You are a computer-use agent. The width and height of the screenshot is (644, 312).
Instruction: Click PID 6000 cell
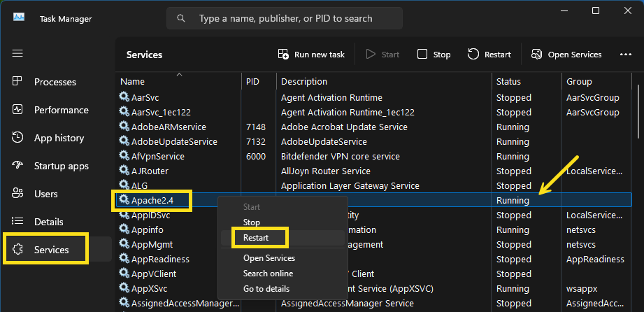pyautogui.click(x=256, y=156)
